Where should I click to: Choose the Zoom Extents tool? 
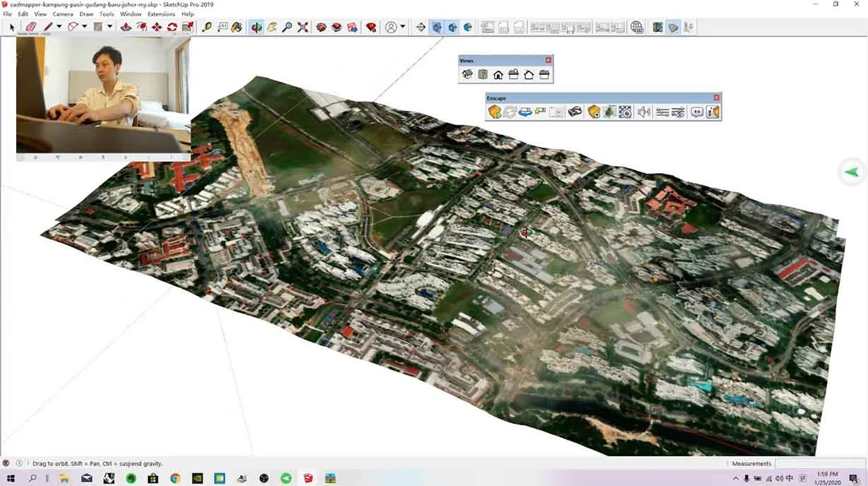pos(303,27)
